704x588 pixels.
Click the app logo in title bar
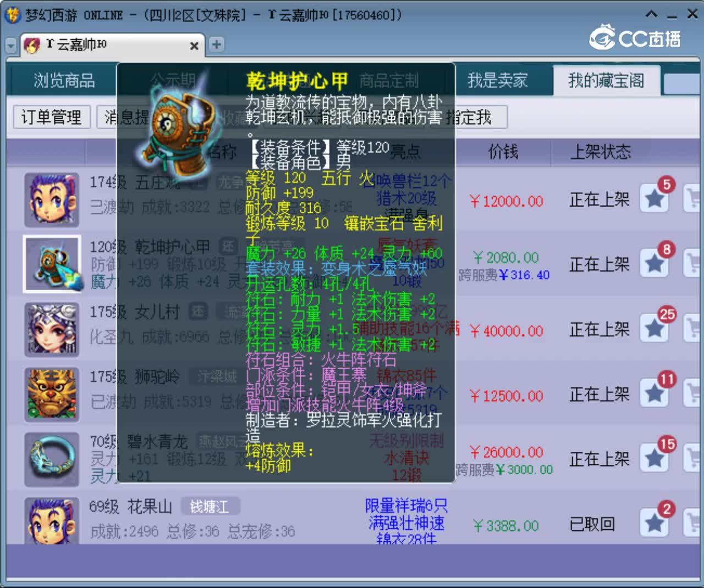coord(12,14)
